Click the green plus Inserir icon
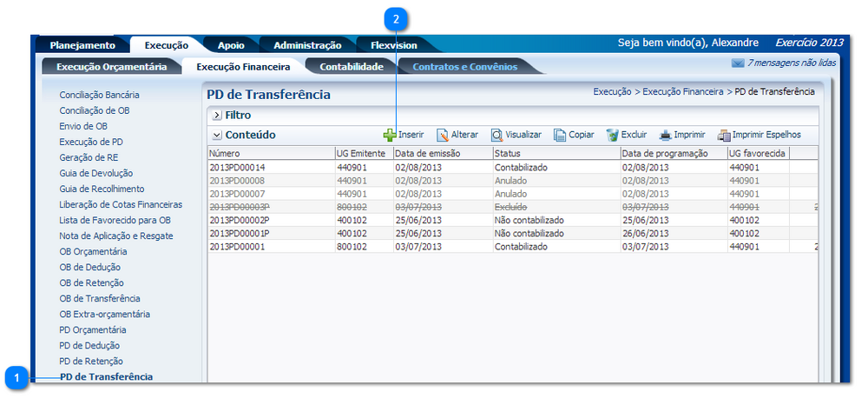Viewport: 868px width, 418px height. pos(389,135)
